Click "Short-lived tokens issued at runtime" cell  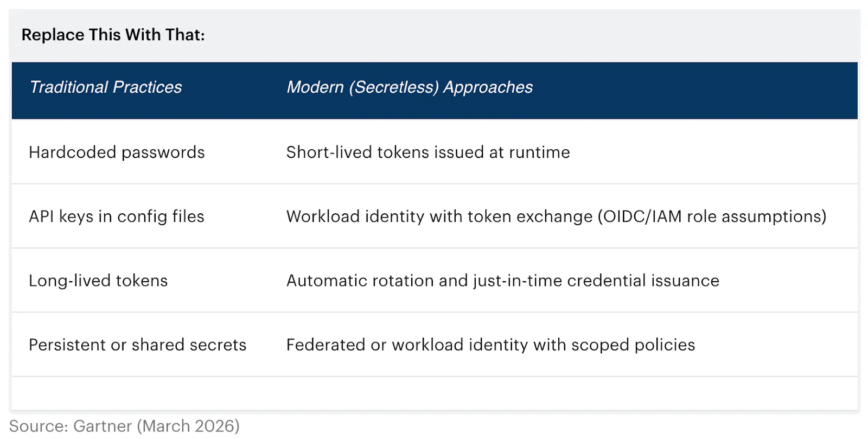pyautogui.click(x=428, y=152)
